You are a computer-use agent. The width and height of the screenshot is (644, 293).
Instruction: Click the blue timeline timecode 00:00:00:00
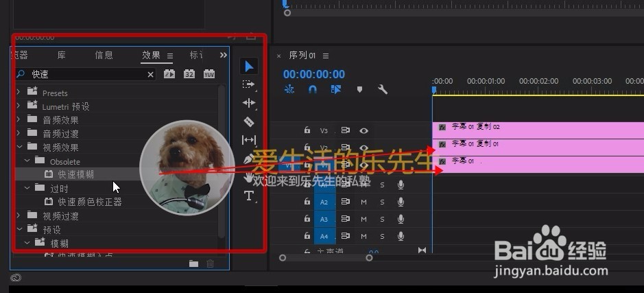(x=314, y=74)
